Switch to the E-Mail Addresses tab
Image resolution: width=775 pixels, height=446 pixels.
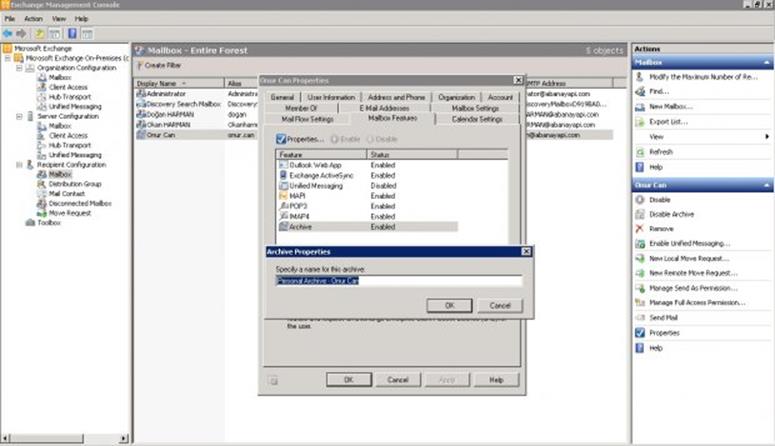point(384,108)
